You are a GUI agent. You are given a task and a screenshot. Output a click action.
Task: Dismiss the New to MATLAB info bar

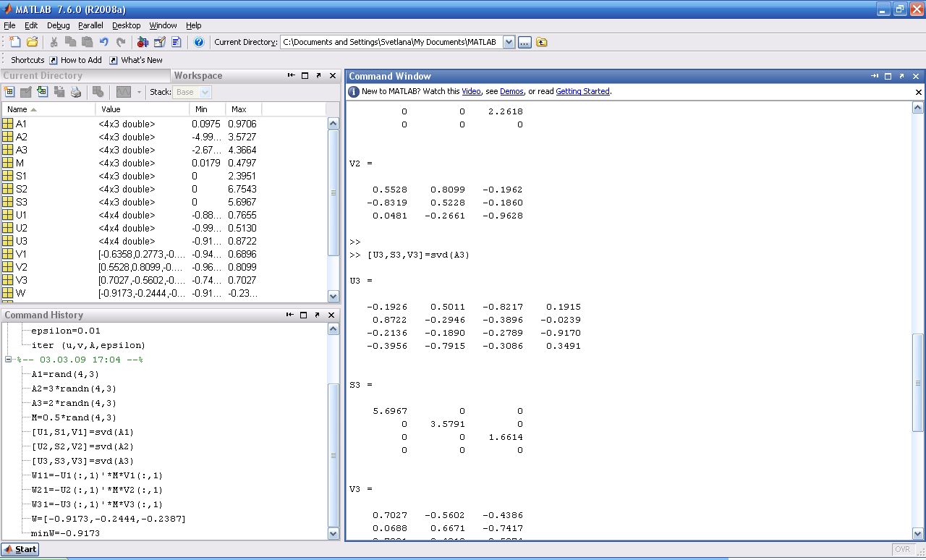tap(919, 92)
